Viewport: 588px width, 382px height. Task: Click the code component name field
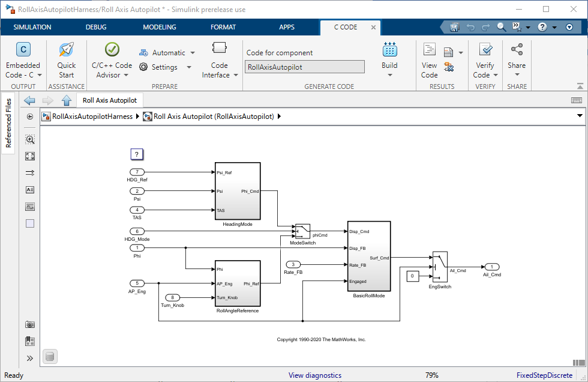(x=304, y=67)
